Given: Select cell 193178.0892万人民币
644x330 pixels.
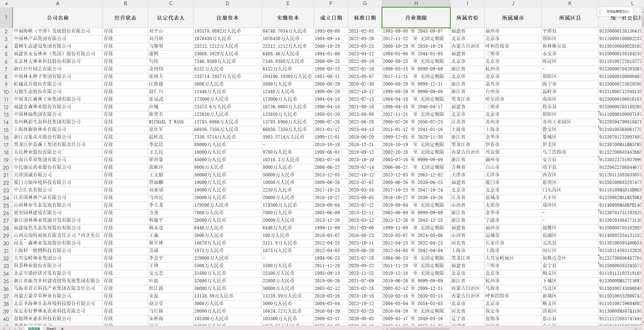Looking at the screenshot, I should tap(228, 31).
